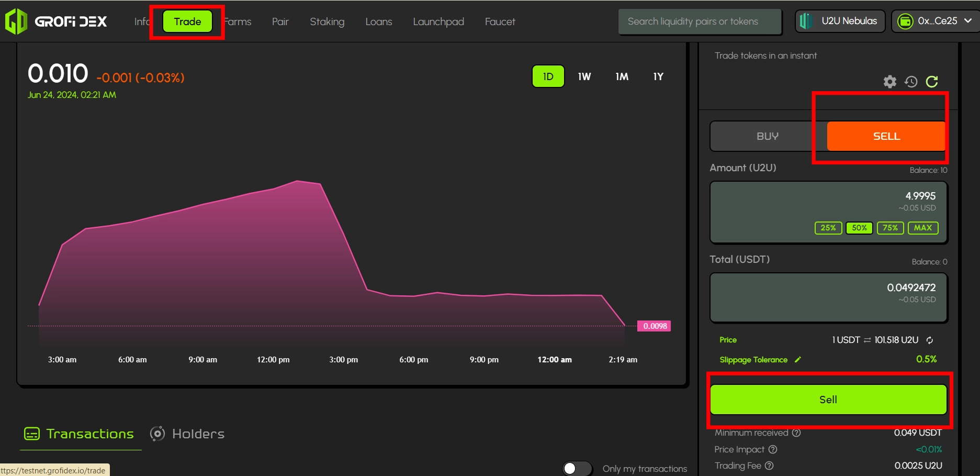Switch to the BUY mode

tap(768, 136)
